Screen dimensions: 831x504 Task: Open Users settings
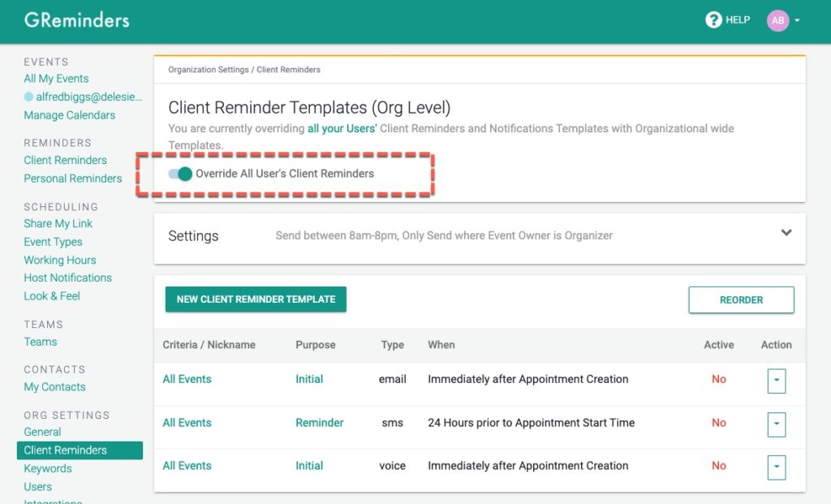tap(37, 486)
